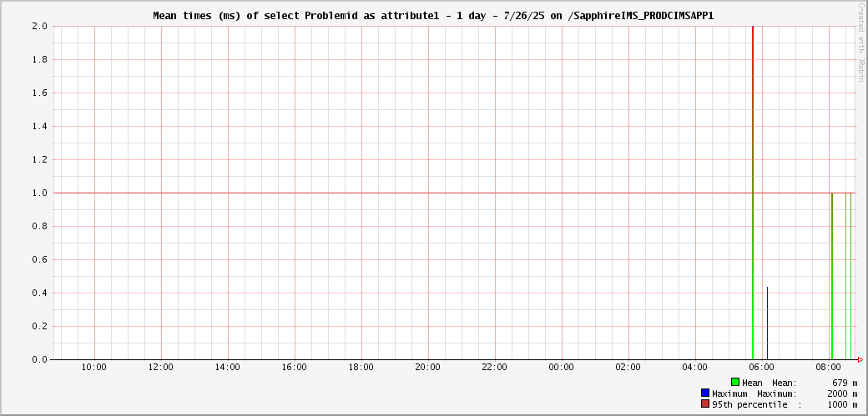Click the 0.8 y-axis label

point(40,226)
